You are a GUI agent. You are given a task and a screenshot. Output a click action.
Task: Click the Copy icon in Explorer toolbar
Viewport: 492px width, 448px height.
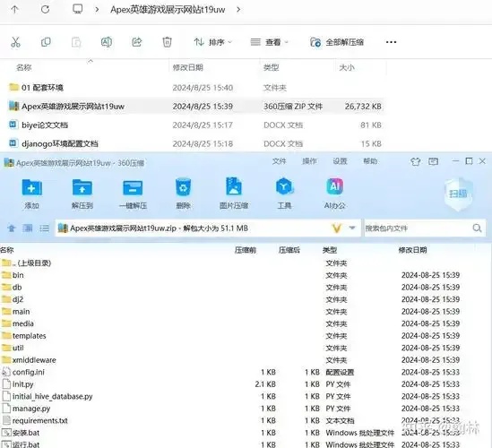click(x=46, y=42)
